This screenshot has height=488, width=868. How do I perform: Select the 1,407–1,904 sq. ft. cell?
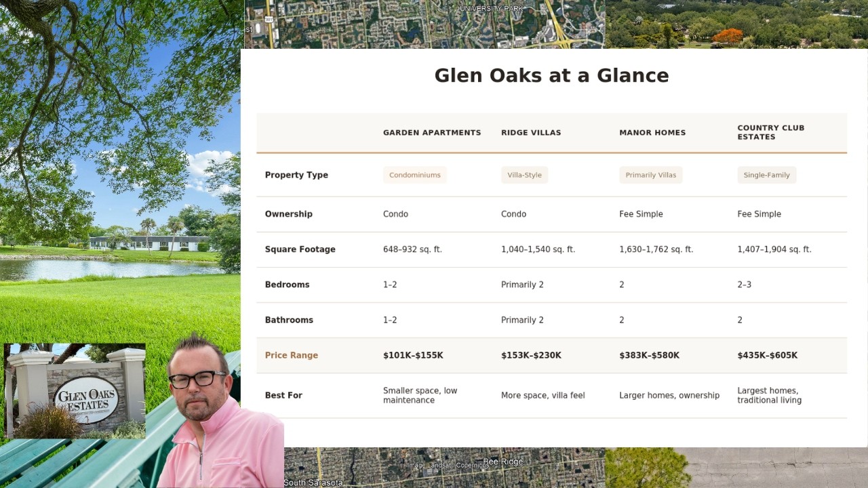[774, 249]
